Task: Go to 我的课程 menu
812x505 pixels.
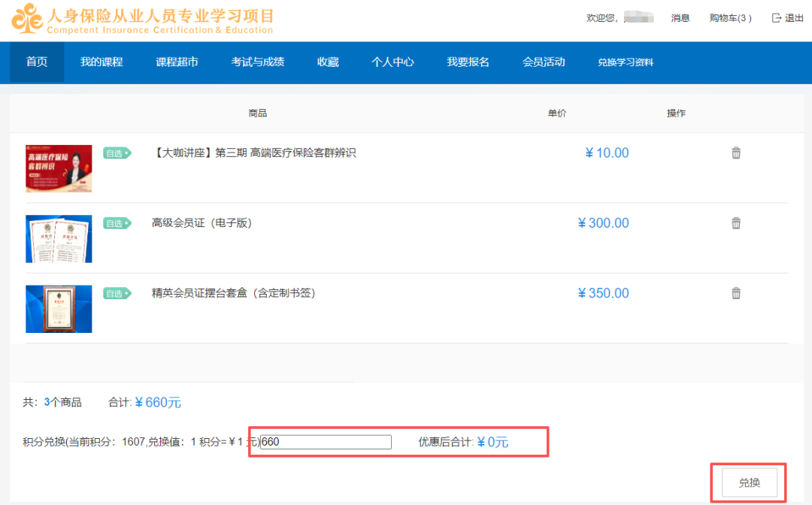Action: [x=101, y=62]
